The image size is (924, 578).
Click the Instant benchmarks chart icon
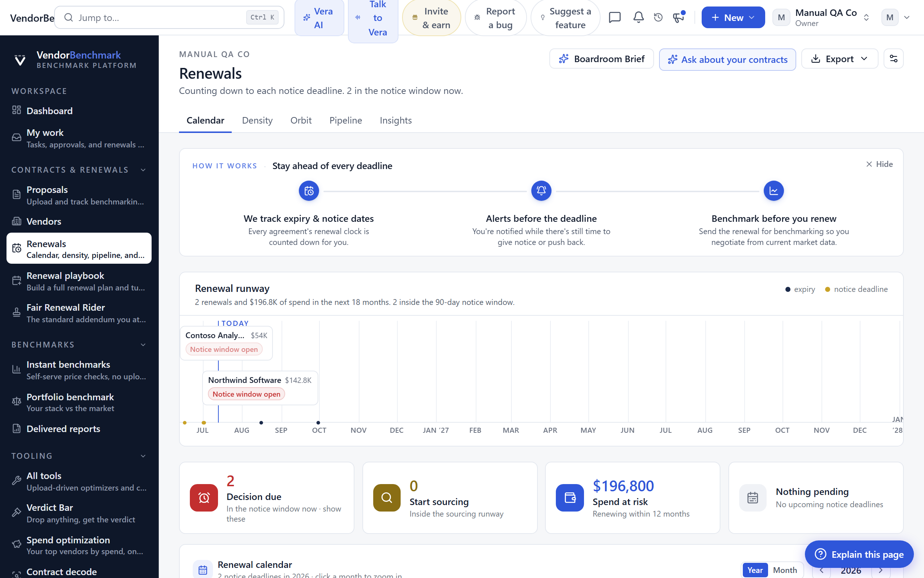click(16, 369)
